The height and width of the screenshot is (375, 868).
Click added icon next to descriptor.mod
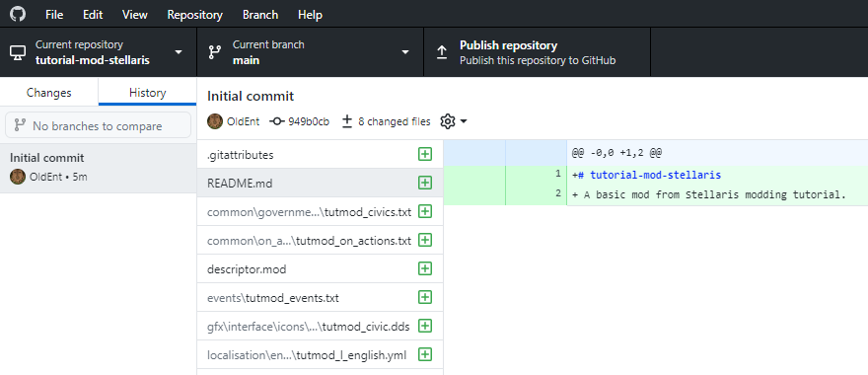(424, 268)
